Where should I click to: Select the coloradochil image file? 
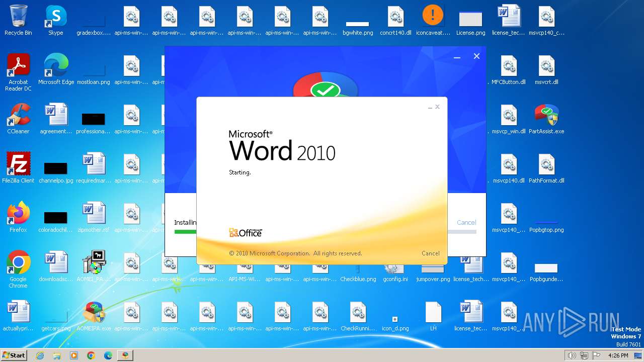tap(56, 221)
